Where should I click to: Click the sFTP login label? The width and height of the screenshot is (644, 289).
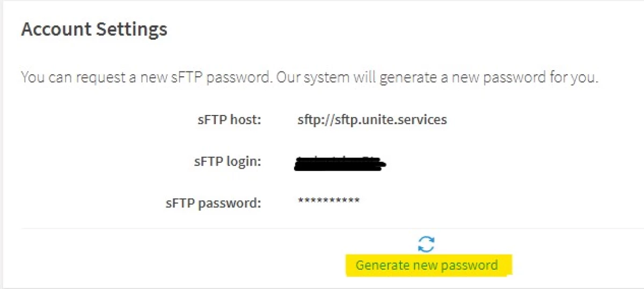(x=228, y=161)
